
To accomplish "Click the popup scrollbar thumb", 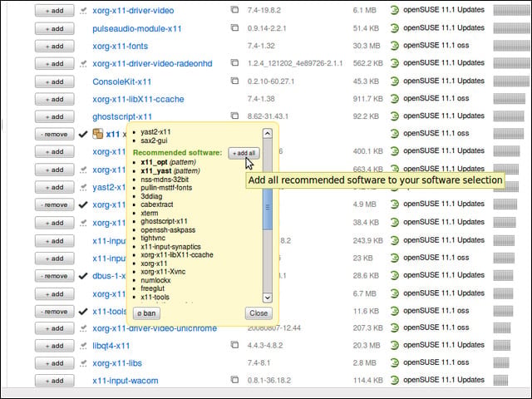I will tap(268, 207).
